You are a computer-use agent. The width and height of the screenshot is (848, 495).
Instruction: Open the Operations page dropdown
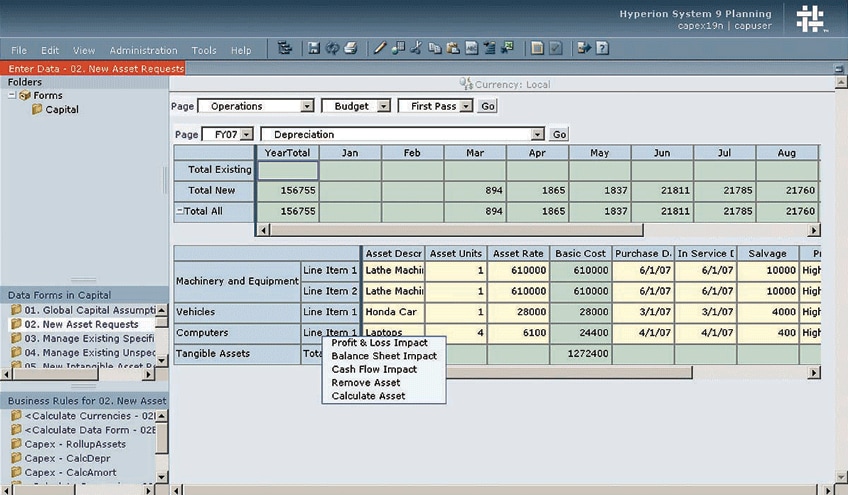click(307, 106)
